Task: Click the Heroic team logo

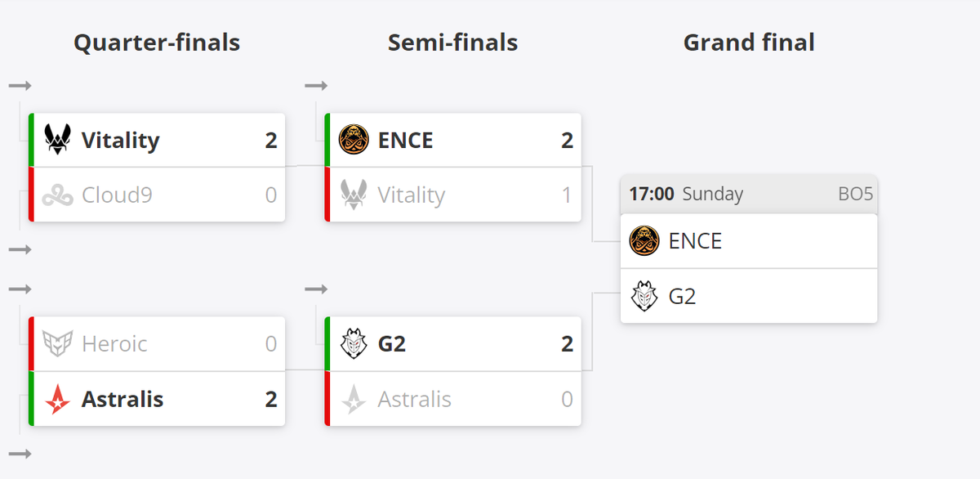Action: 58,343
